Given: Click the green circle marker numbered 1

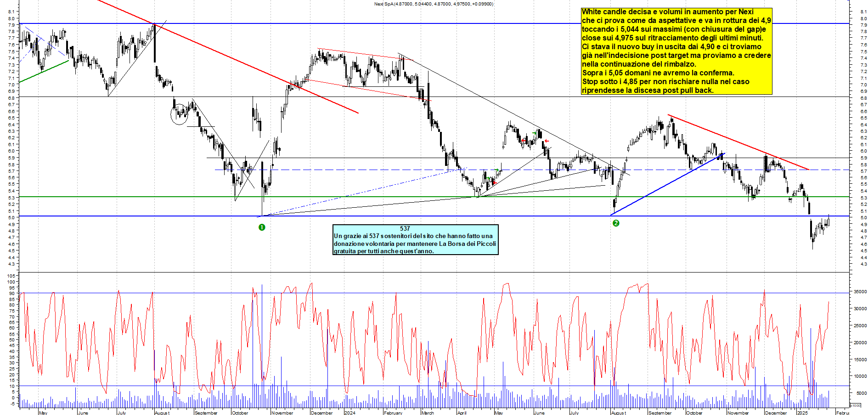Looking at the screenshot, I should (262, 227).
